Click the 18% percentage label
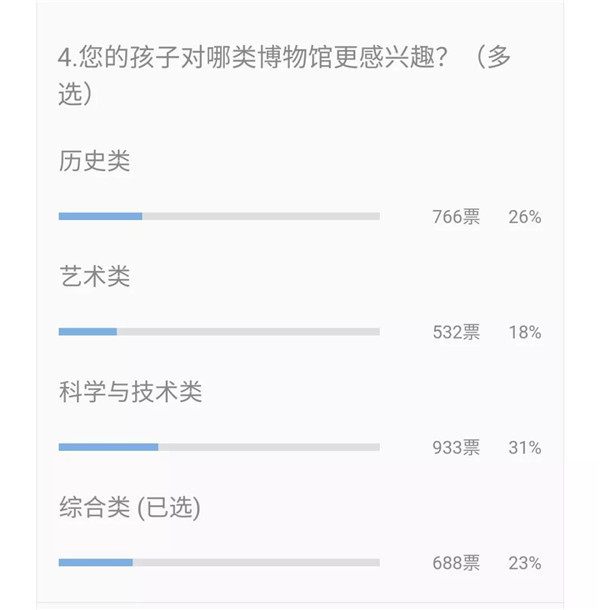Screen dimensions: 600x610 click(525, 332)
